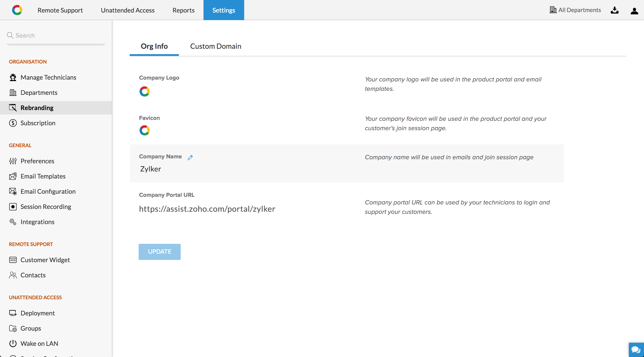Screen dimensions: 644x357
Task: Open the All Departments selector
Action: pyautogui.click(x=575, y=10)
